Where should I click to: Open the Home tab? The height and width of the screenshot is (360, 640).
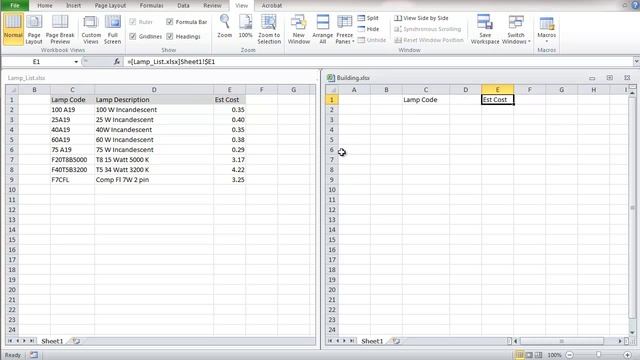44,5
